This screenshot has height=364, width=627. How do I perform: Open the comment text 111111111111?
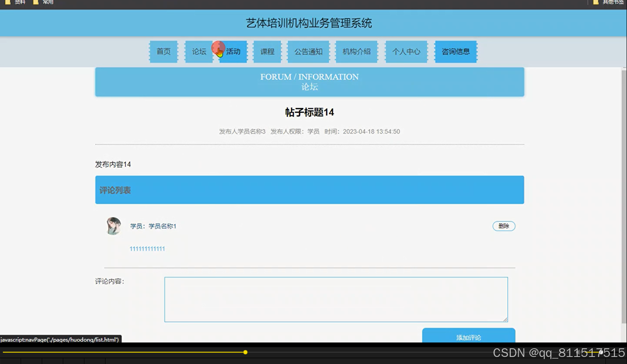tap(147, 249)
